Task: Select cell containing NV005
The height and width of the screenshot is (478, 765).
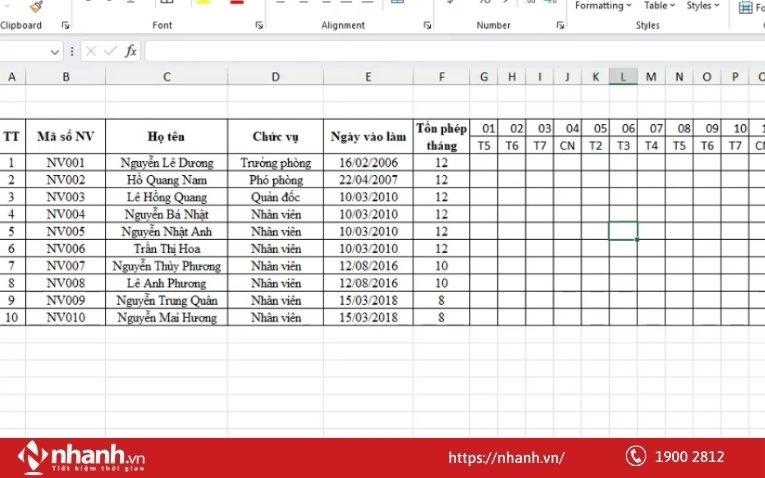Action: tap(65, 231)
